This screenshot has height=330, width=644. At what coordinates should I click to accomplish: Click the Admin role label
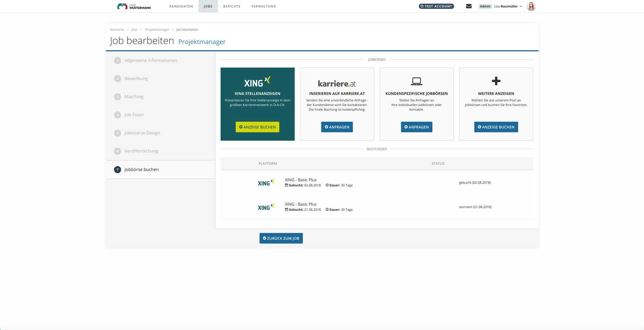click(485, 6)
